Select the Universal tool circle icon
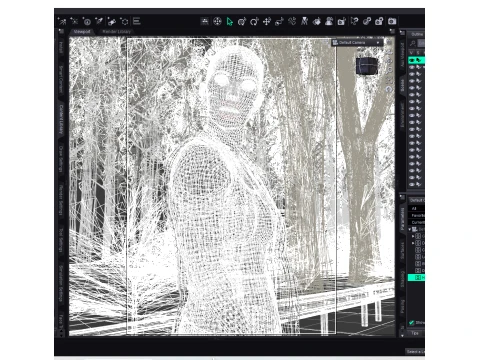 pos(217,22)
